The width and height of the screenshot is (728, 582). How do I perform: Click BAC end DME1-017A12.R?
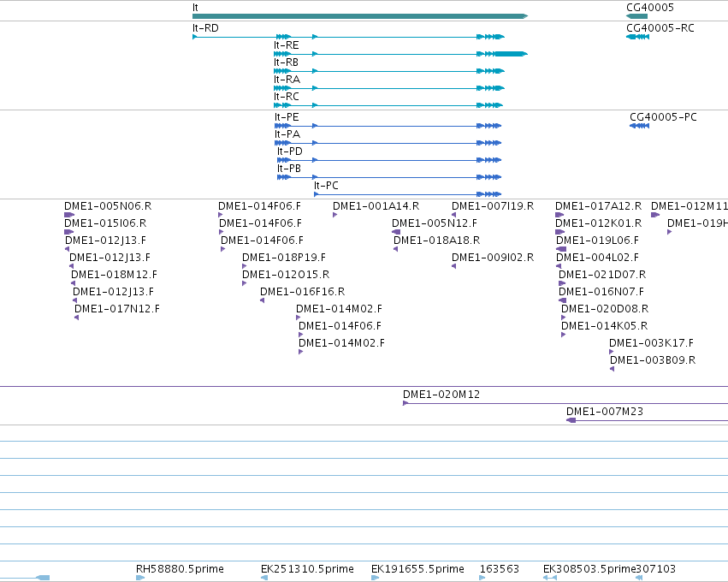pos(599,206)
